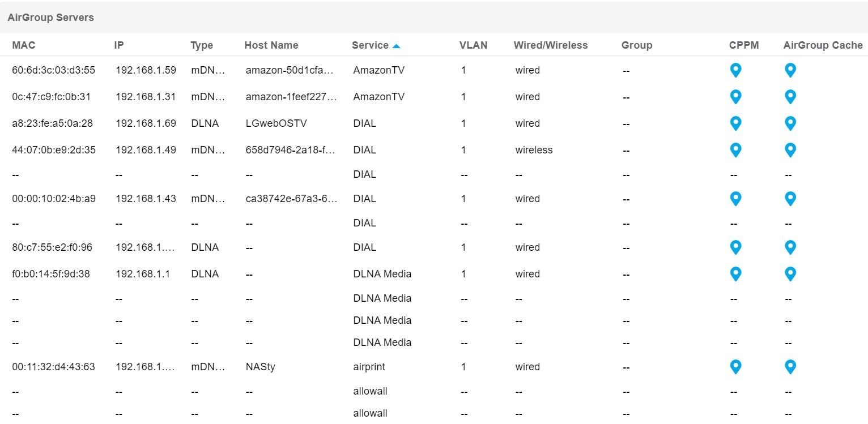Click CPPM pin icon for 192.168.1.59
Screen dimensions: 868x424
(735, 70)
